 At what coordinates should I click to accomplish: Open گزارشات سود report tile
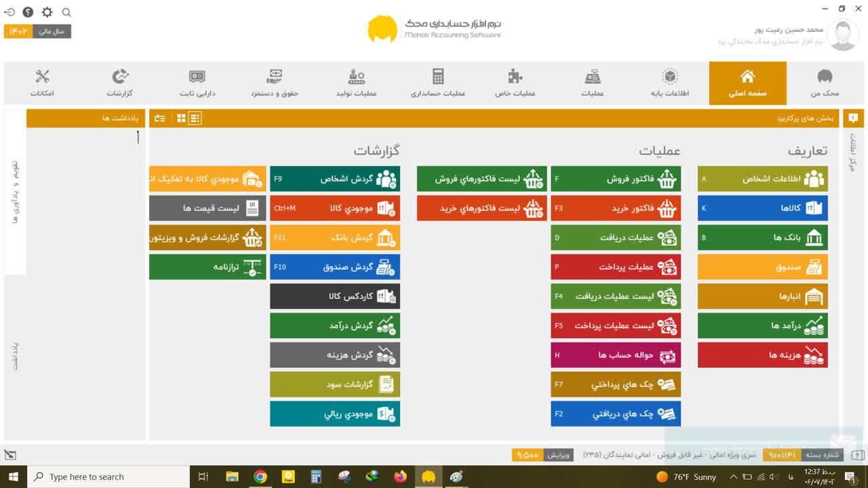click(x=335, y=384)
